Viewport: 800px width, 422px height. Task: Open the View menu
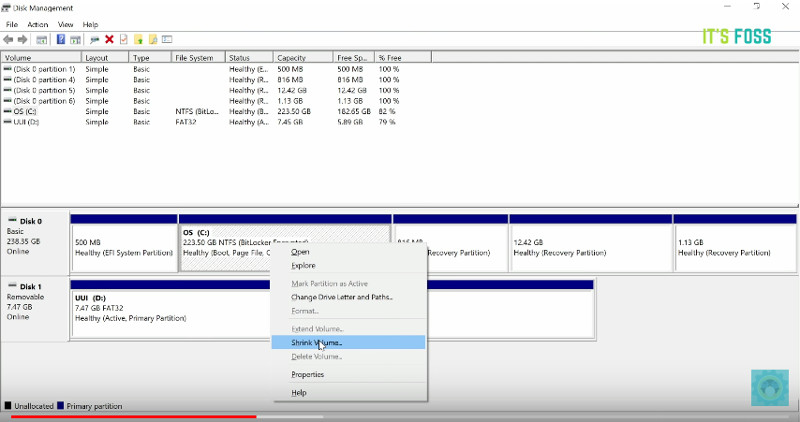click(65, 24)
